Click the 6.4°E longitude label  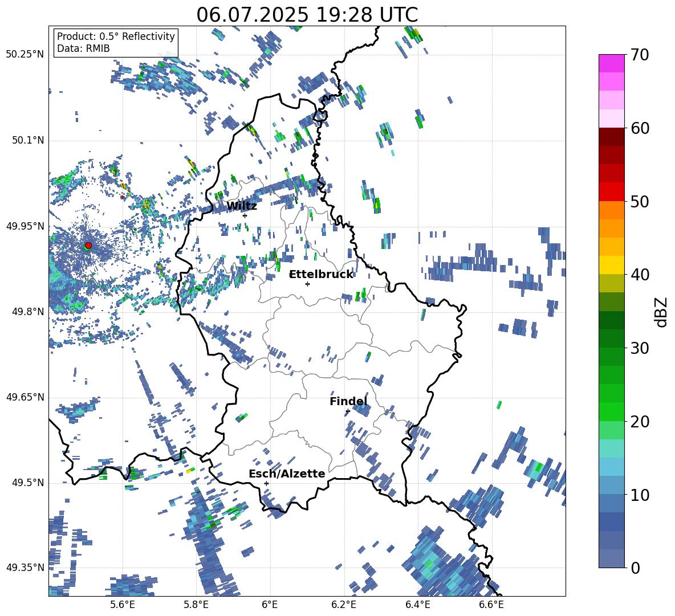417,605
